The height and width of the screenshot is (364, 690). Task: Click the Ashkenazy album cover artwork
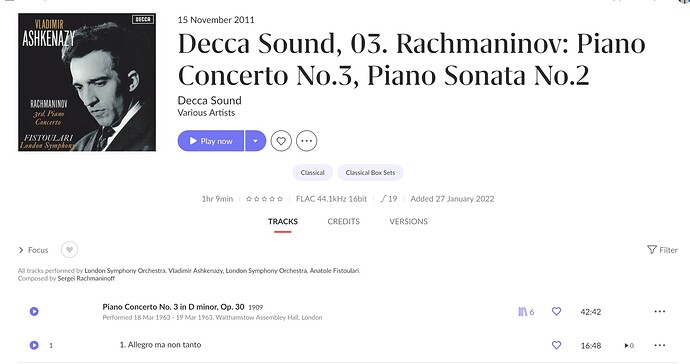[87, 82]
